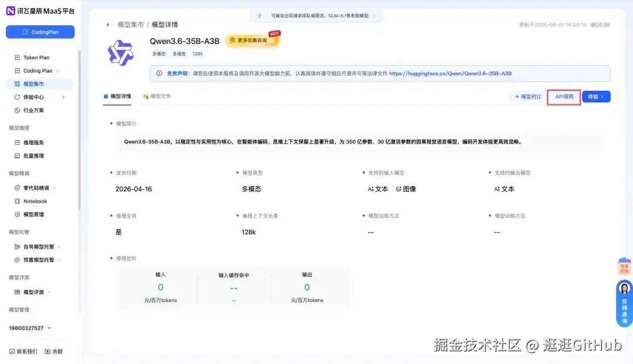The width and height of the screenshot is (633, 364).
Task: Click the 更多优惠咨询 HOT badge
Action: tap(253, 39)
